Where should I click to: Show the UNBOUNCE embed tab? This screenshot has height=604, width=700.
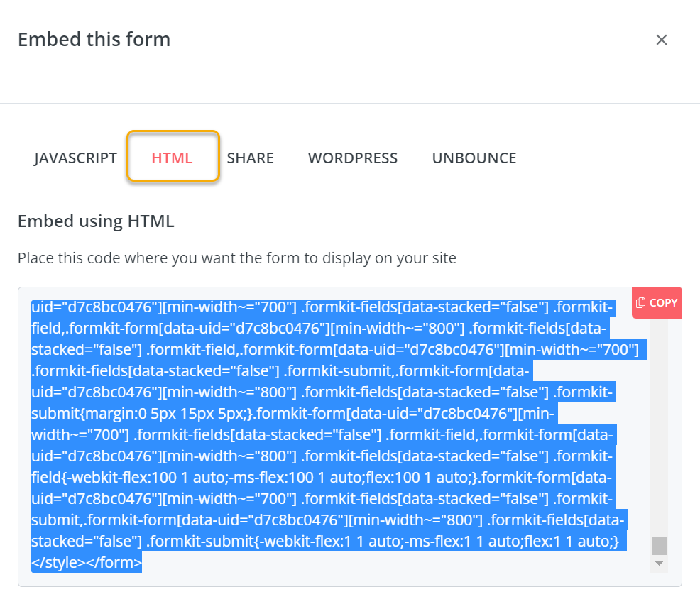click(x=474, y=158)
